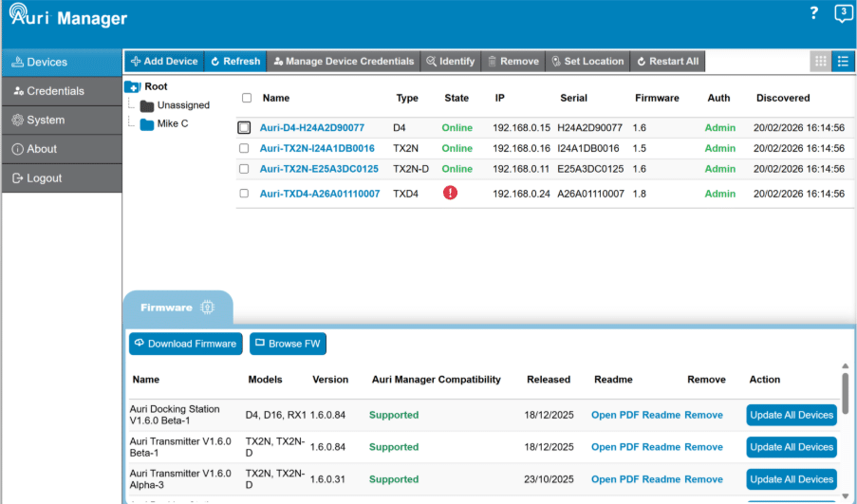Open the help question mark icon
The height and width of the screenshot is (504, 857).
(x=814, y=12)
